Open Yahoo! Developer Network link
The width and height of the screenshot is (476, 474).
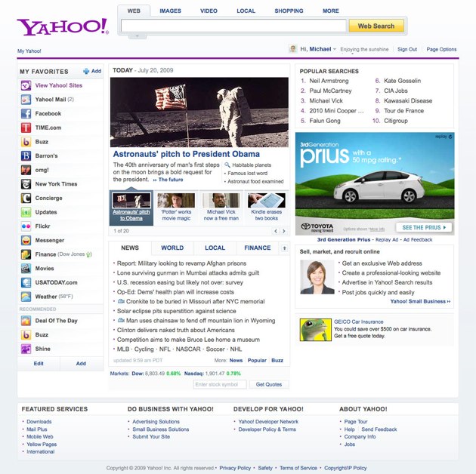point(268,422)
